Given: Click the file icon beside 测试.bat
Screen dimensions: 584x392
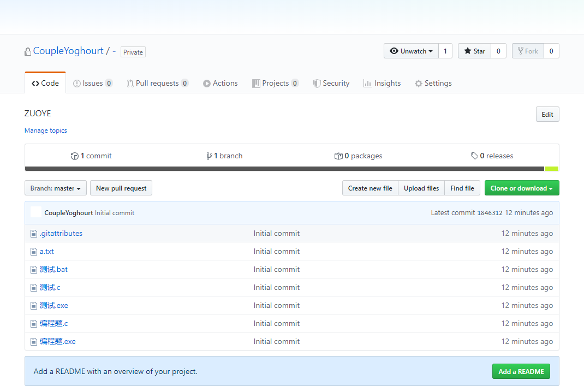Looking at the screenshot, I should (x=33, y=270).
